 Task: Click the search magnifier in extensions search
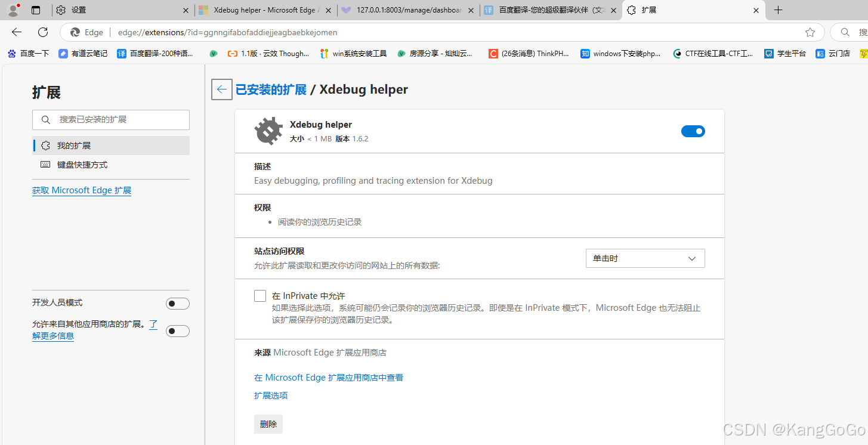pos(46,120)
